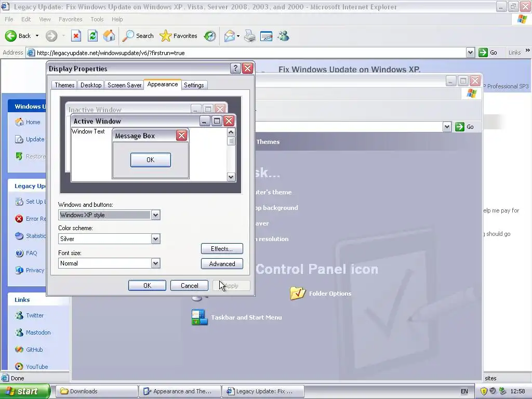Screen dimensions: 532x399
Task: Click the Statistics link in sidebar
Action: [36, 236]
